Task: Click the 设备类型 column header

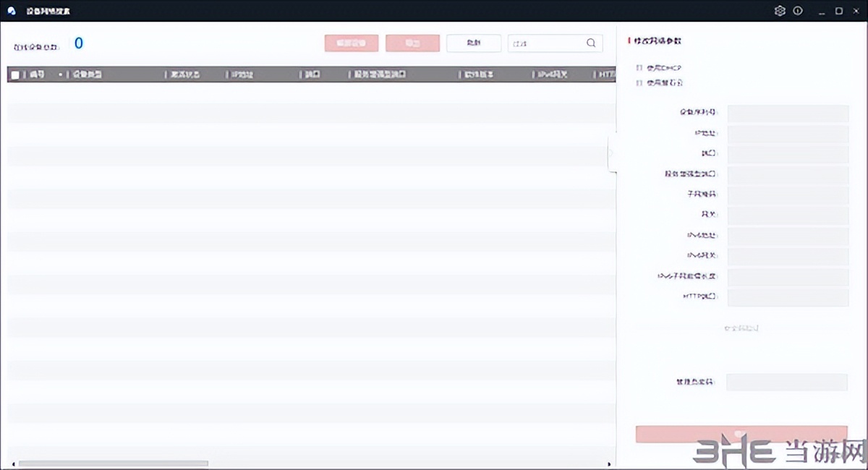Action: tap(87, 75)
